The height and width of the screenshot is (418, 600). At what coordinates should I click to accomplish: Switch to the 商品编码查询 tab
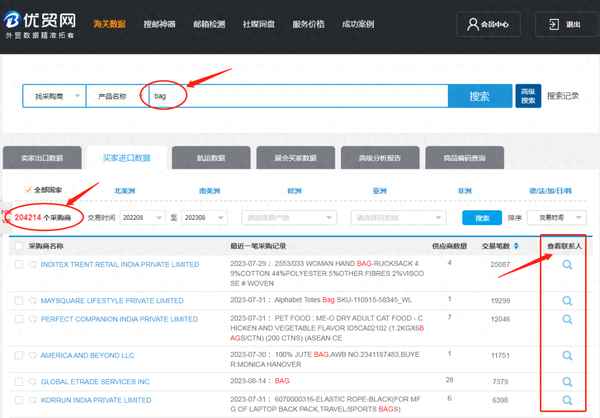pos(465,158)
